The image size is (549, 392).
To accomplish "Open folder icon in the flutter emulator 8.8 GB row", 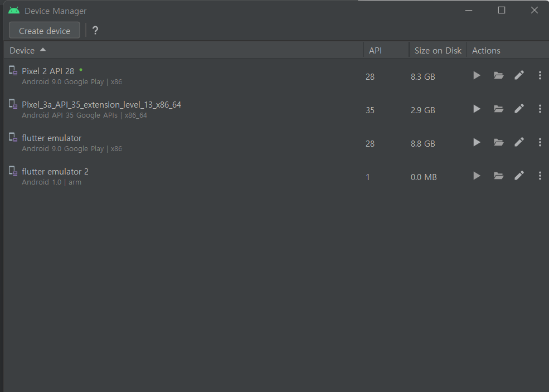I will 499,142.
